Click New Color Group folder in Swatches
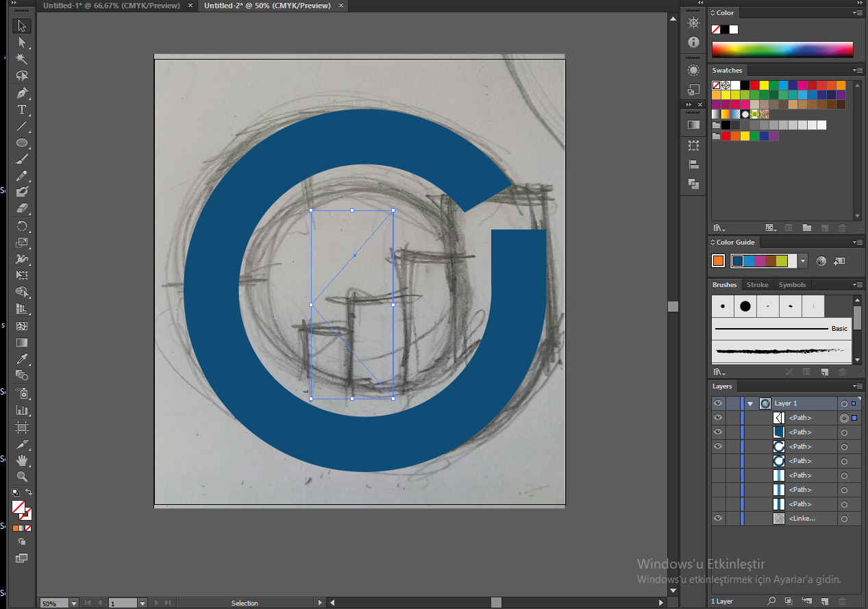This screenshot has width=868, height=609. point(806,228)
